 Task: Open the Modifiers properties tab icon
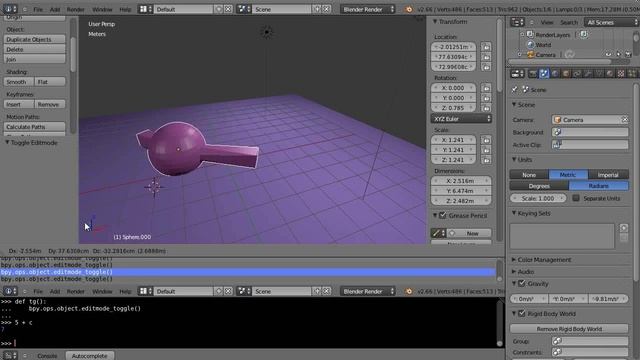tap(588, 73)
